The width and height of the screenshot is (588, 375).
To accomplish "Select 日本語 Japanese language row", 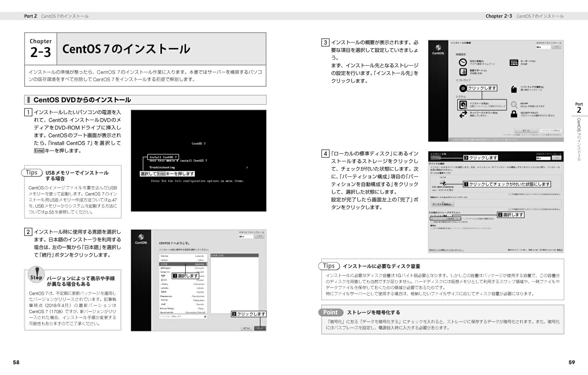I will coord(183,264).
